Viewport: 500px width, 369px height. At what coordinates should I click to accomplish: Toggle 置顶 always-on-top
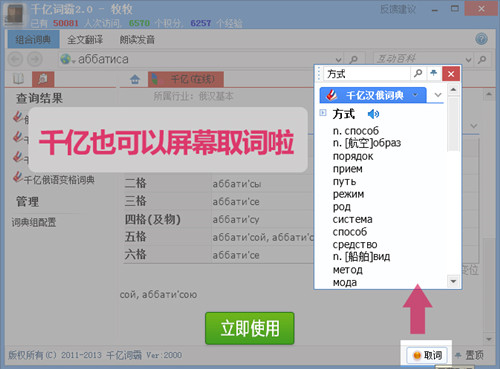pyautogui.click(x=470, y=355)
